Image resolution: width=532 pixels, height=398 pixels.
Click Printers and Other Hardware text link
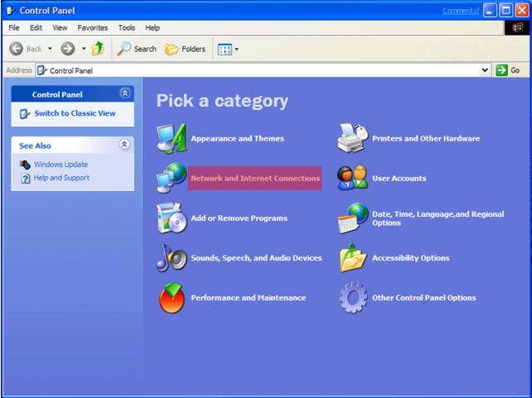click(426, 138)
